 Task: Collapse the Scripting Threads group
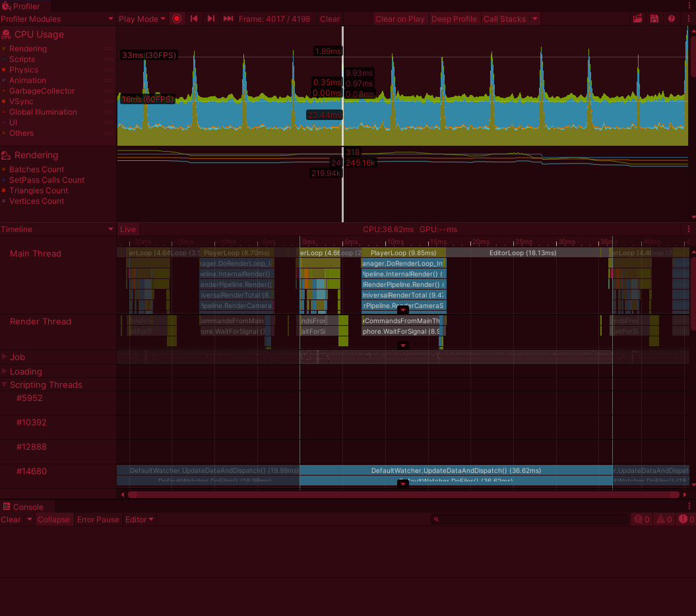click(x=5, y=385)
